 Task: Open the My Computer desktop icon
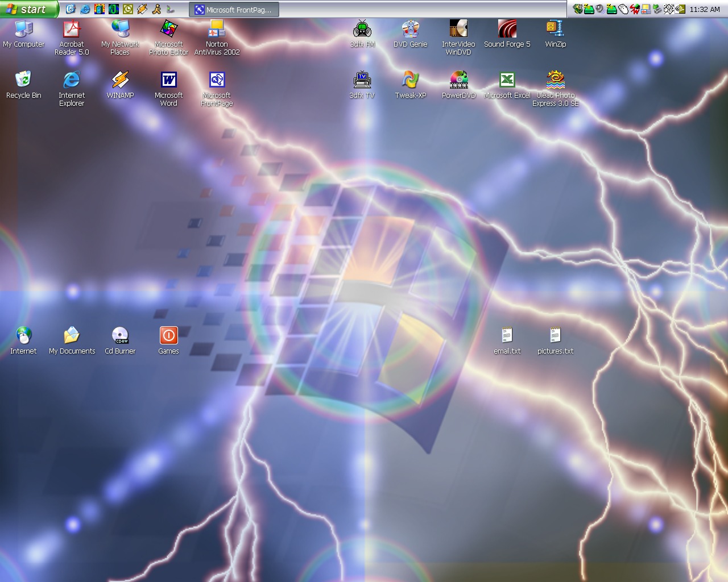click(24, 34)
